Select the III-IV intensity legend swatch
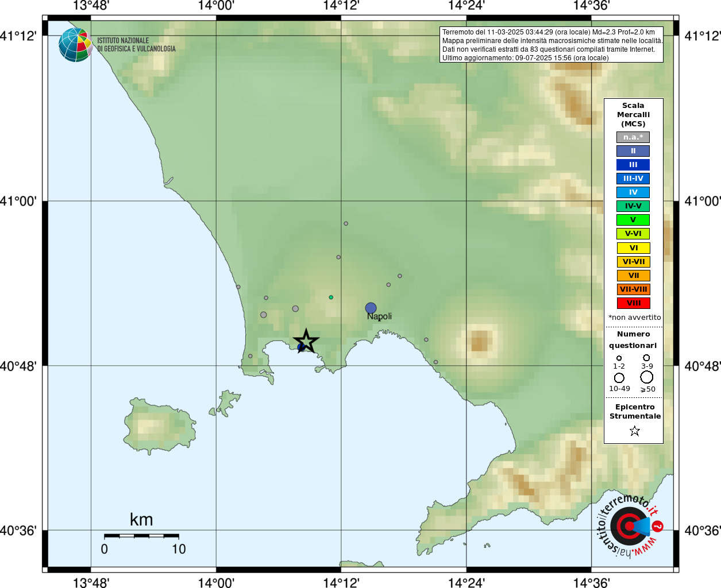Viewport: 721px width, 588px height. click(633, 179)
